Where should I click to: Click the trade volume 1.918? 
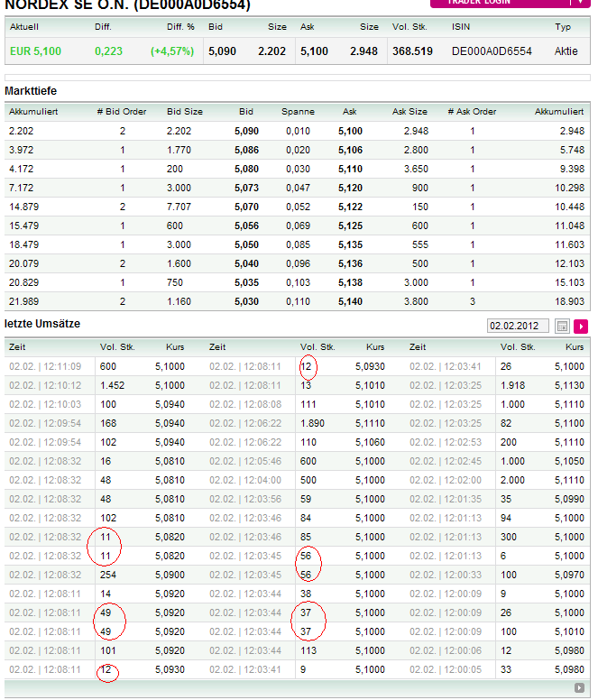[x=512, y=386]
